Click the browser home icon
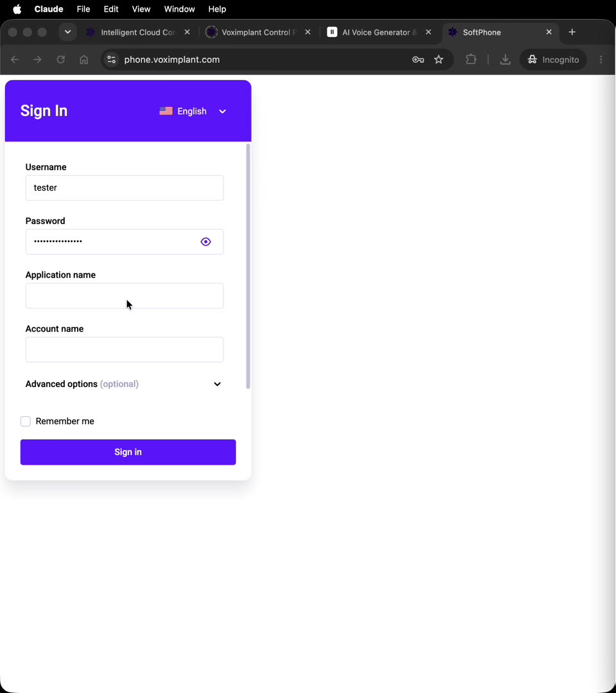Viewport: 616px width, 693px height. click(83, 60)
